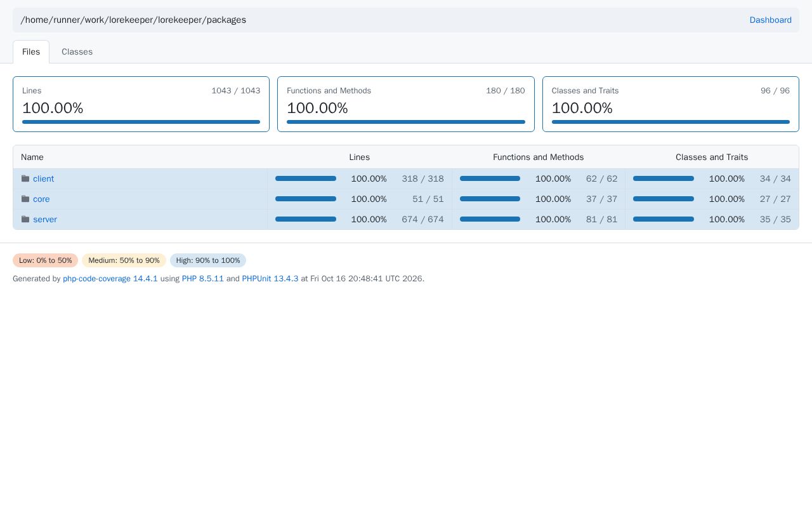The image size is (812, 508).
Task: Click the 81 / 81 functions value
Action: point(601,220)
